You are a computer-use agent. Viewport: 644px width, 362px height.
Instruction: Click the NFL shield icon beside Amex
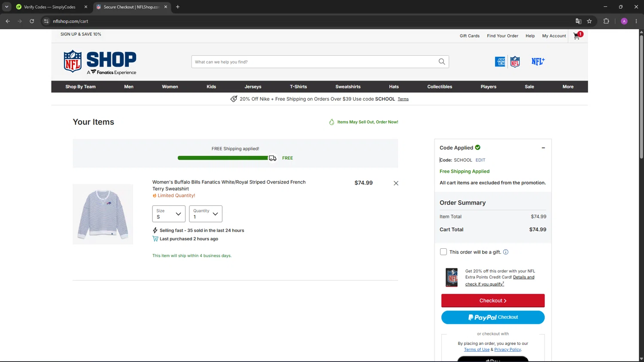coord(515,62)
